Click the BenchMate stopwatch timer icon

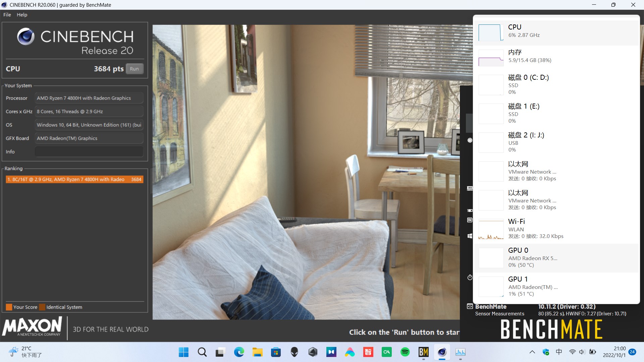pos(470,278)
